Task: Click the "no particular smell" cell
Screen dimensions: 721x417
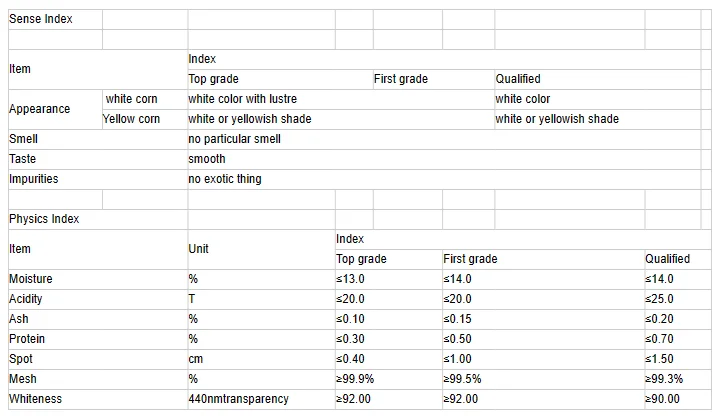Action: pos(235,139)
